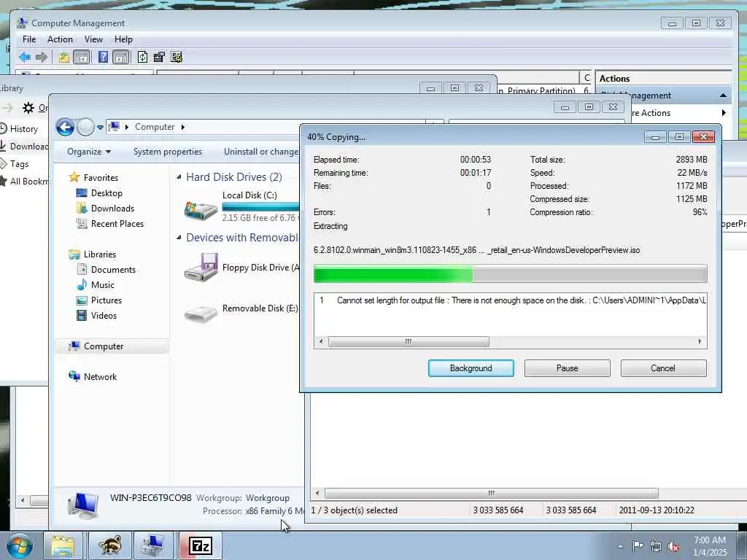Select Favorites in navigation pane
Screen dimensions: 747x560
coord(101,178)
